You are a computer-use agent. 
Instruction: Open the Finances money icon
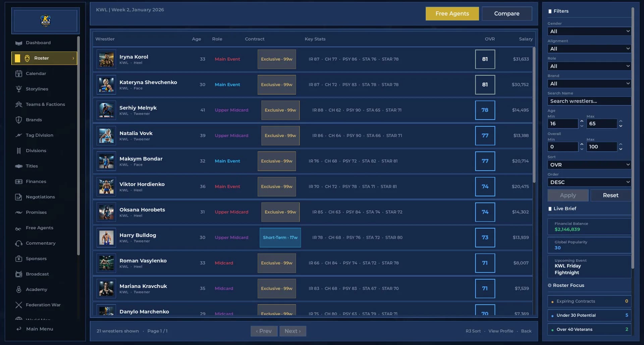coord(19,182)
